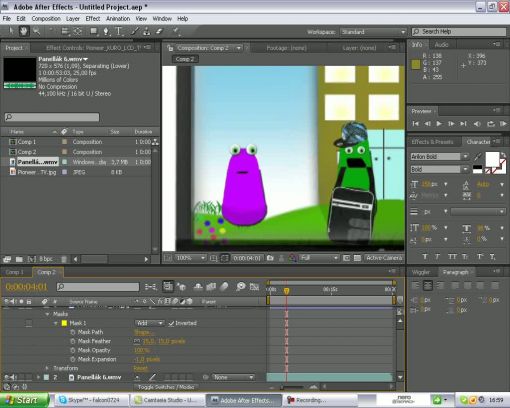Click the Graph Editor icon in timeline
This screenshot has height=408, width=510.
pos(254,287)
